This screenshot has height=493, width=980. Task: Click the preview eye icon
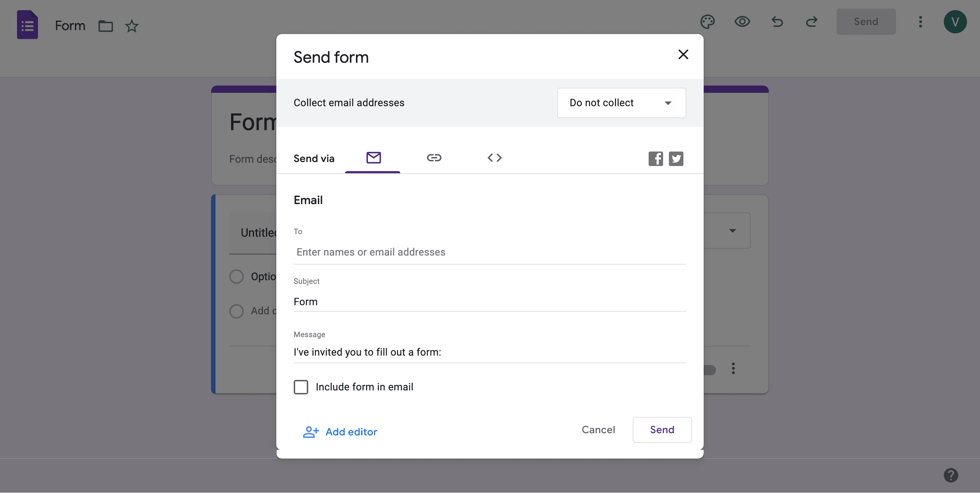[742, 22]
